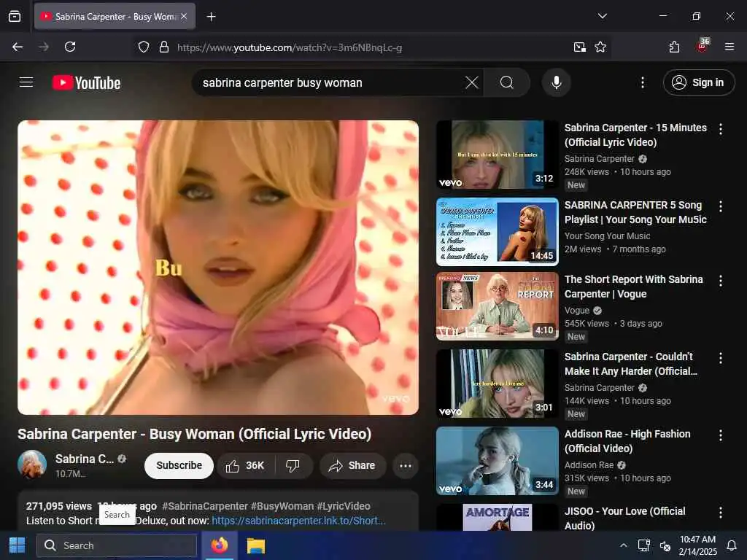Dislike the video with thumbs down
Image resolution: width=747 pixels, height=560 pixels.
tap(293, 466)
